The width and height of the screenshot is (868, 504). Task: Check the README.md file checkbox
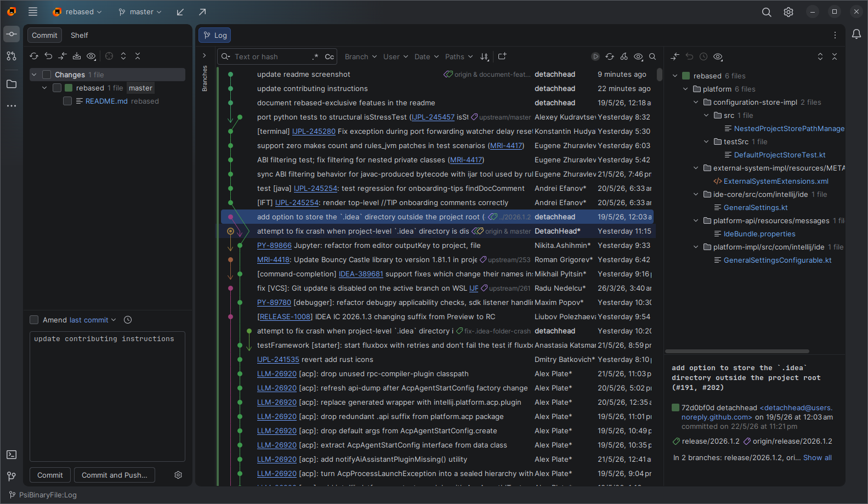pos(67,101)
